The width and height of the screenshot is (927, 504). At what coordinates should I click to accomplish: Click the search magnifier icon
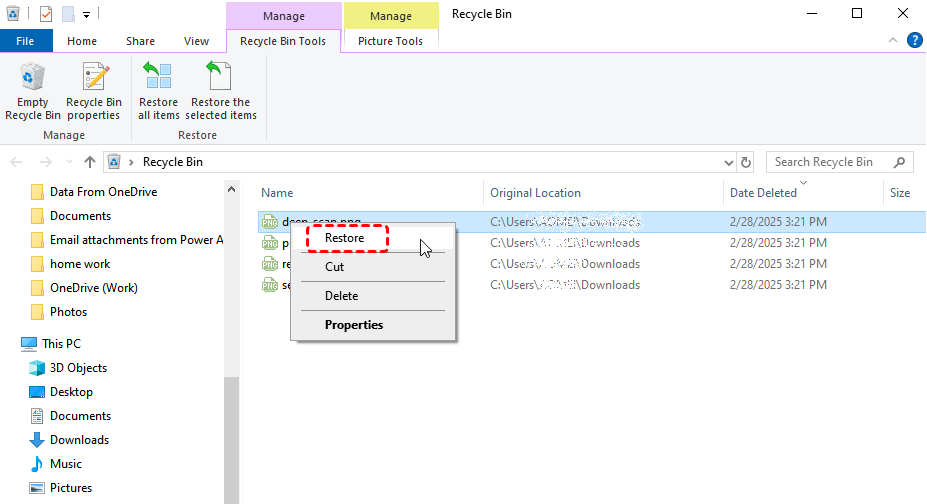(899, 162)
